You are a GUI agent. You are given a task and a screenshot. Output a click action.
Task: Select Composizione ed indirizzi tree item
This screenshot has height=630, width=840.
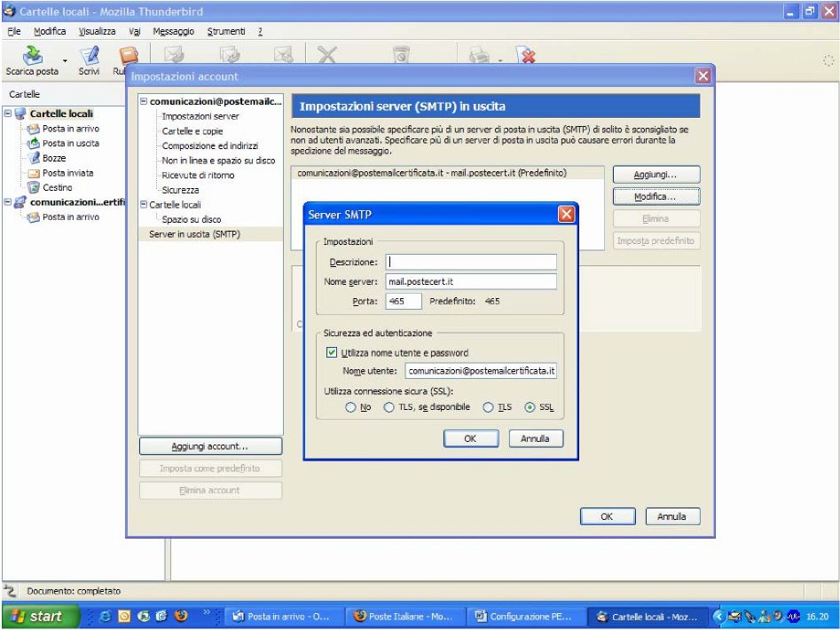pyautogui.click(x=210, y=146)
